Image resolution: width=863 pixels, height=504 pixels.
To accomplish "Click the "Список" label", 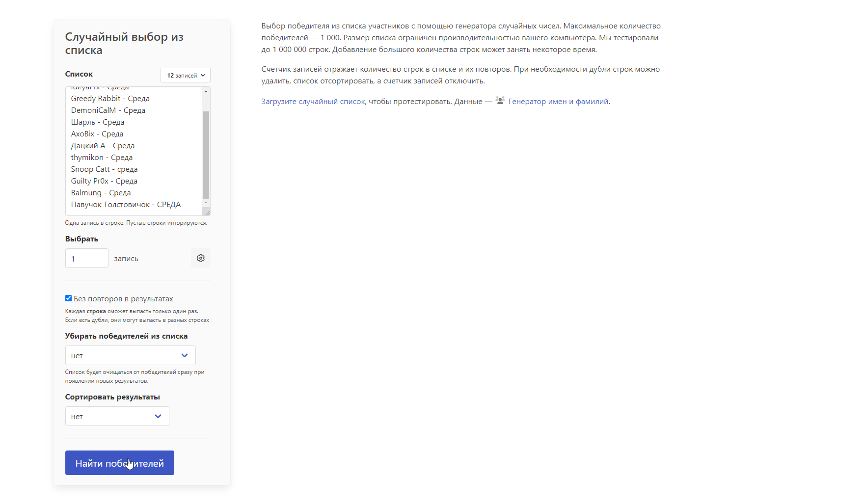I will 79,74.
